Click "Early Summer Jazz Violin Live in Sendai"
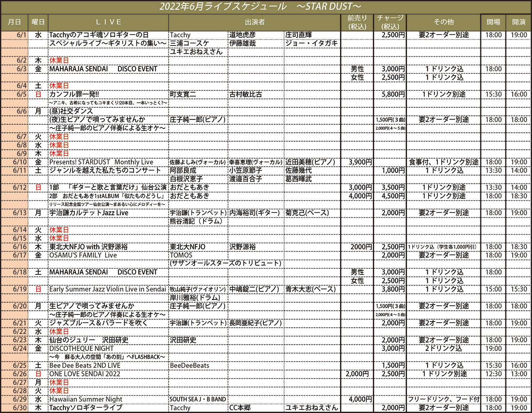Screen dimensions: 532x413 pos(108,289)
